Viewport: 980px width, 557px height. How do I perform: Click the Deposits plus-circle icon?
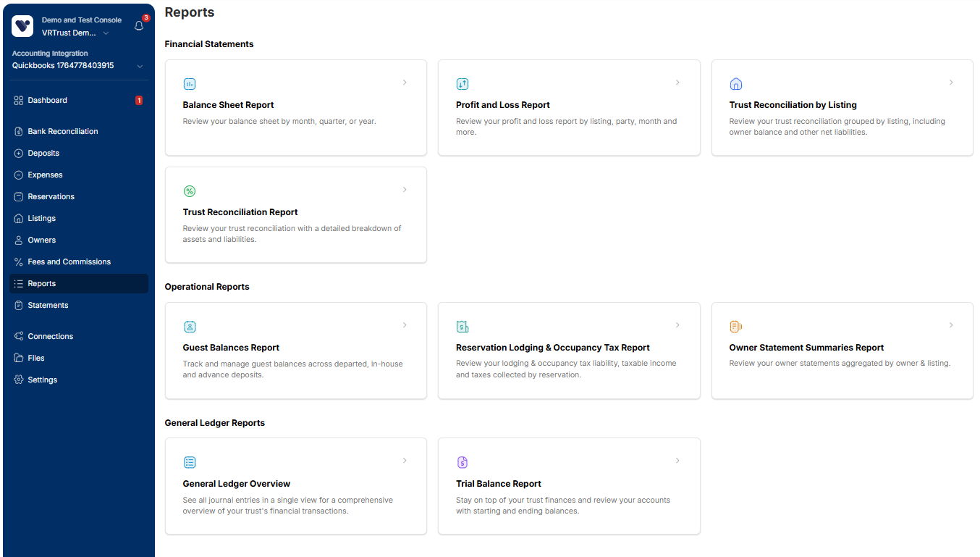19,154
